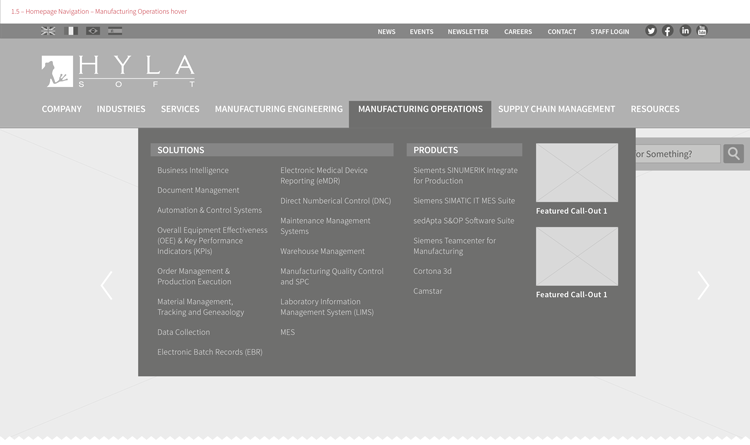Open Direct Numerical Control (DNC)
This screenshot has width=750, height=445.
point(335,201)
